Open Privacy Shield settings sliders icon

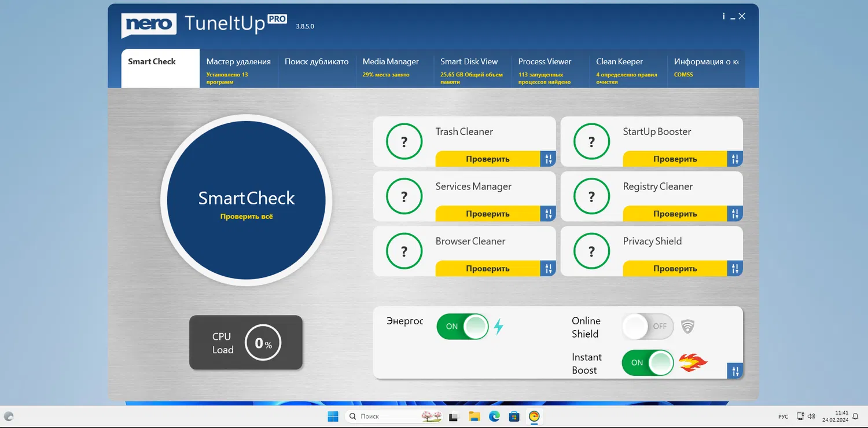(x=735, y=269)
